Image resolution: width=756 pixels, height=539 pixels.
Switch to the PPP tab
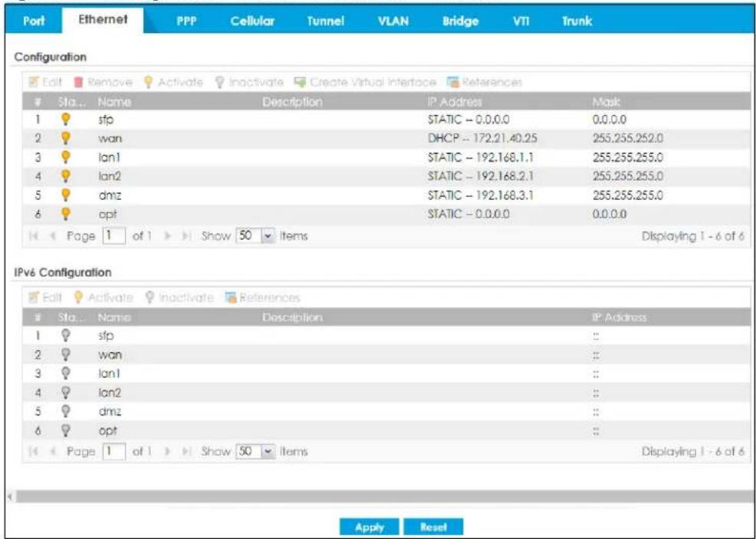click(x=186, y=21)
